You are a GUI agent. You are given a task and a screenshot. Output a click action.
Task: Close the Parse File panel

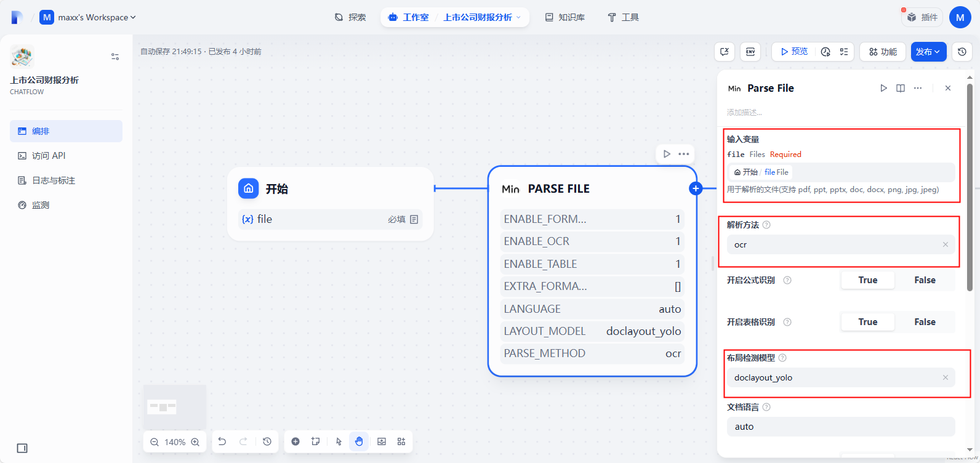click(948, 88)
